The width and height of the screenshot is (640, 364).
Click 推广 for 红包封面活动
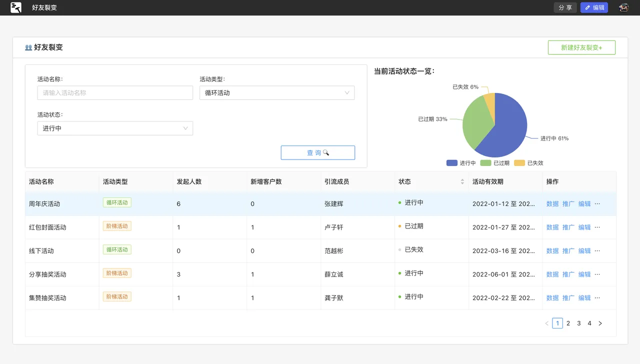tap(568, 227)
